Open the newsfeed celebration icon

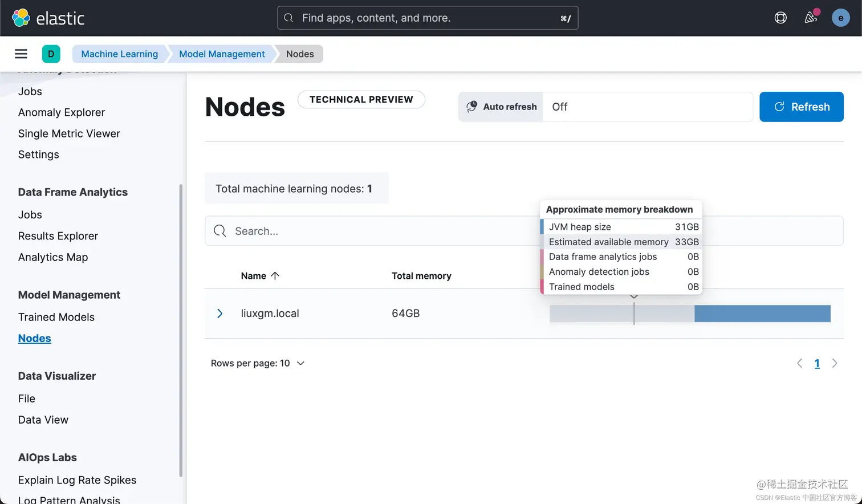coord(811,18)
